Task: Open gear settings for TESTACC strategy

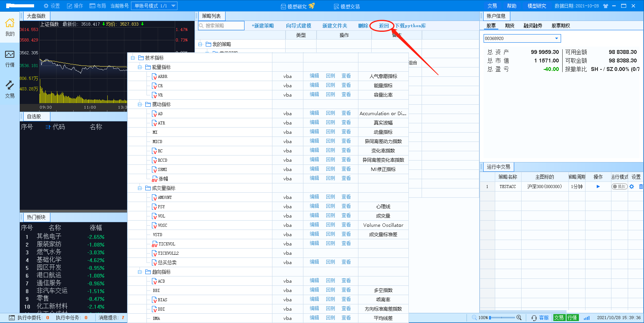Action: [632, 187]
